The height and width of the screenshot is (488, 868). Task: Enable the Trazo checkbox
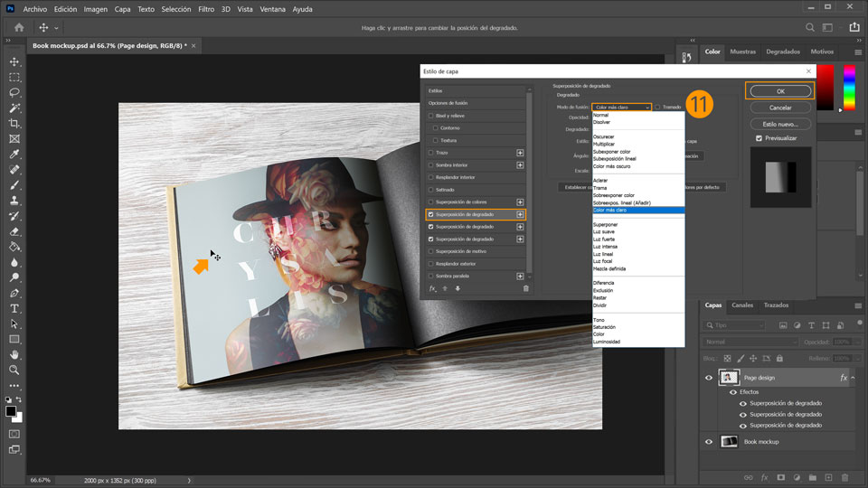tap(430, 153)
